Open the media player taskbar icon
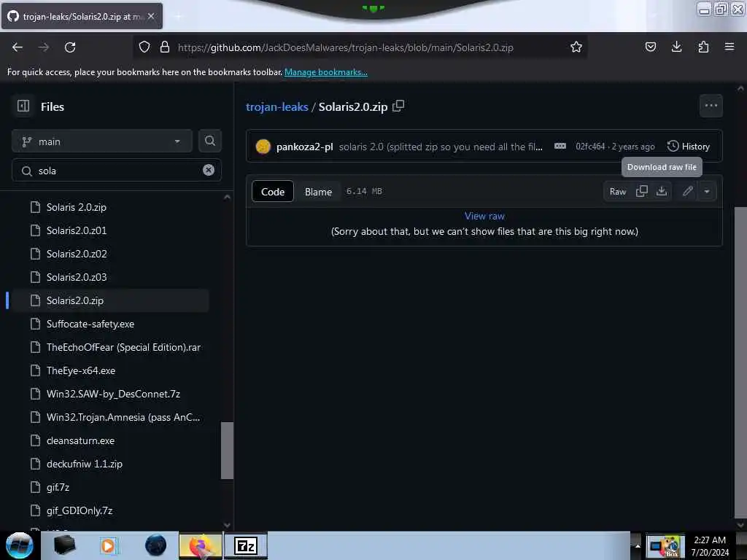This screenshot has height=560, width=747. [108, 545]
